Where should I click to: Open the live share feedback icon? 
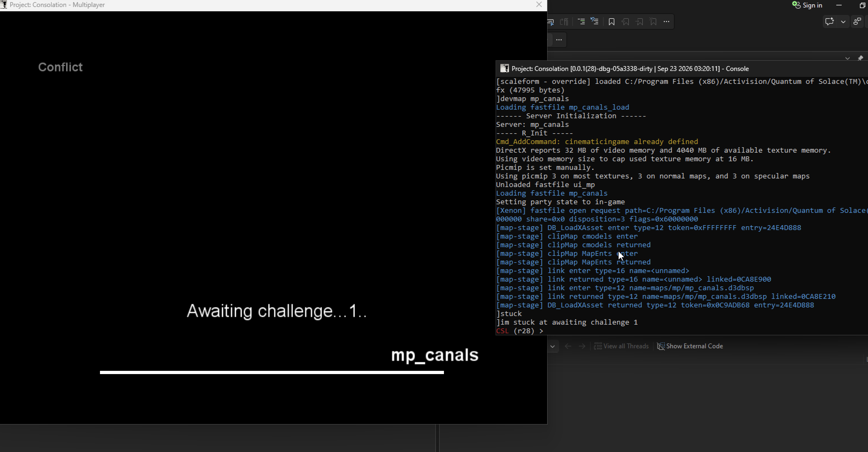pyautogui.click(x=857, y=21)
